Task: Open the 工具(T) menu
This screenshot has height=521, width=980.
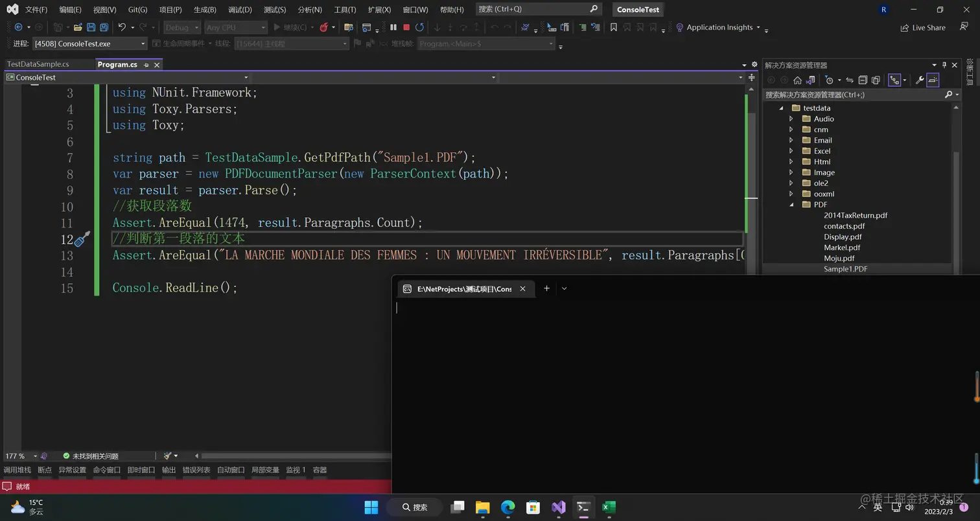Action: click(x=345, y=10)
